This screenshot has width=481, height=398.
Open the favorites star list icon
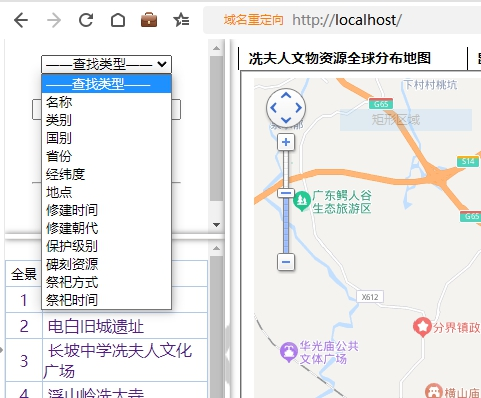[x=181, y=20]
